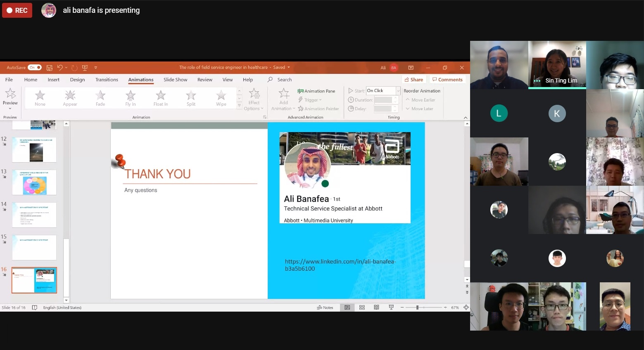Screen dimensions: 644x350
Task: Open the Review tab
Action: click(205, 80)
